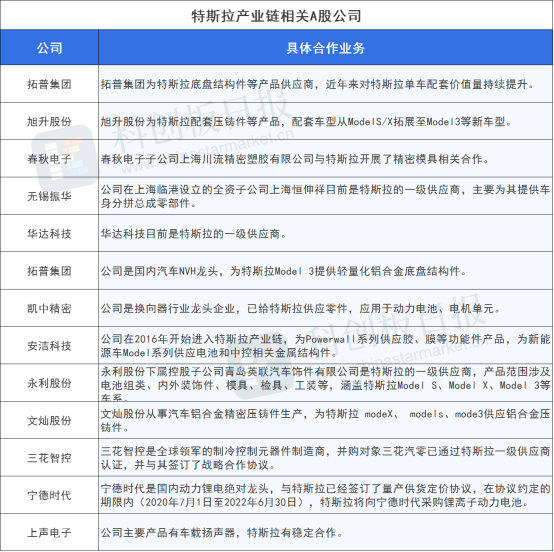Click the 上声电子 company cell
554x552 pixels.
49,533
